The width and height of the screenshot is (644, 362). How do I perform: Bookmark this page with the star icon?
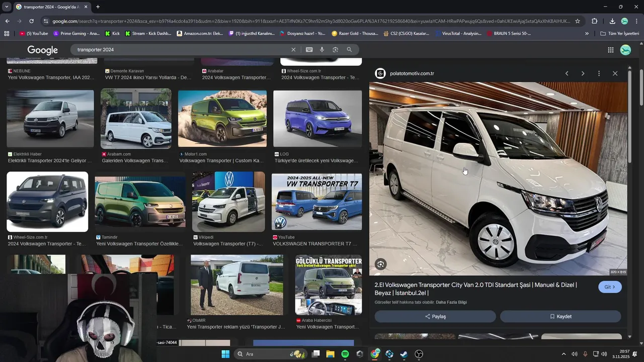(578, 21)
